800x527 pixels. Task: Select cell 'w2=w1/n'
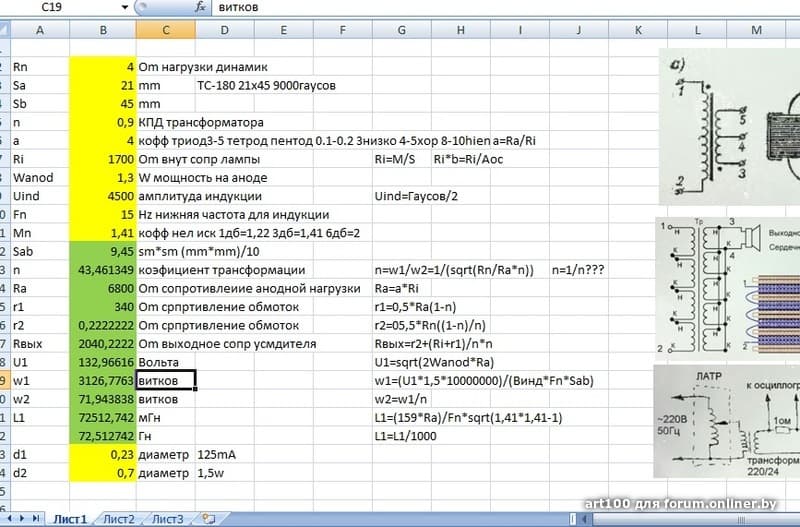pyautogui.click(x=403, y=399)
